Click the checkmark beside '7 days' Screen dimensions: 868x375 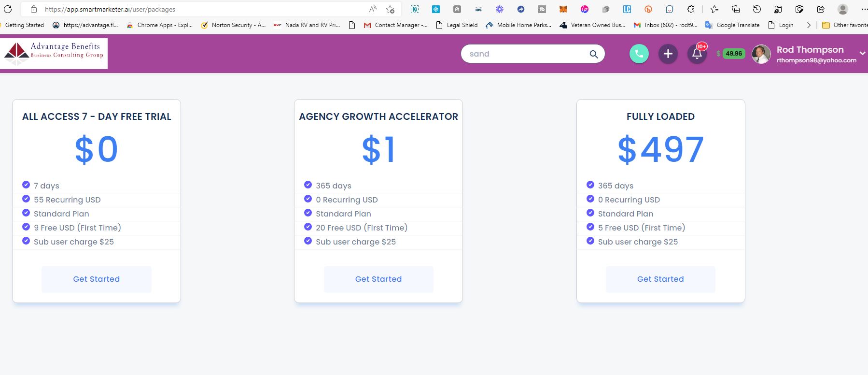[26, 185]
